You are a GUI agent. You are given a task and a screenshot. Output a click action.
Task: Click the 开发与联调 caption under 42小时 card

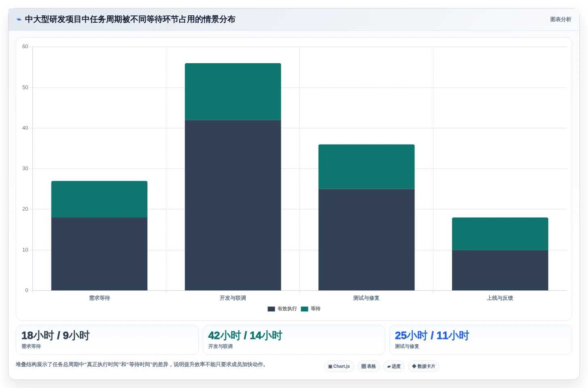click(x=221, y=346)
